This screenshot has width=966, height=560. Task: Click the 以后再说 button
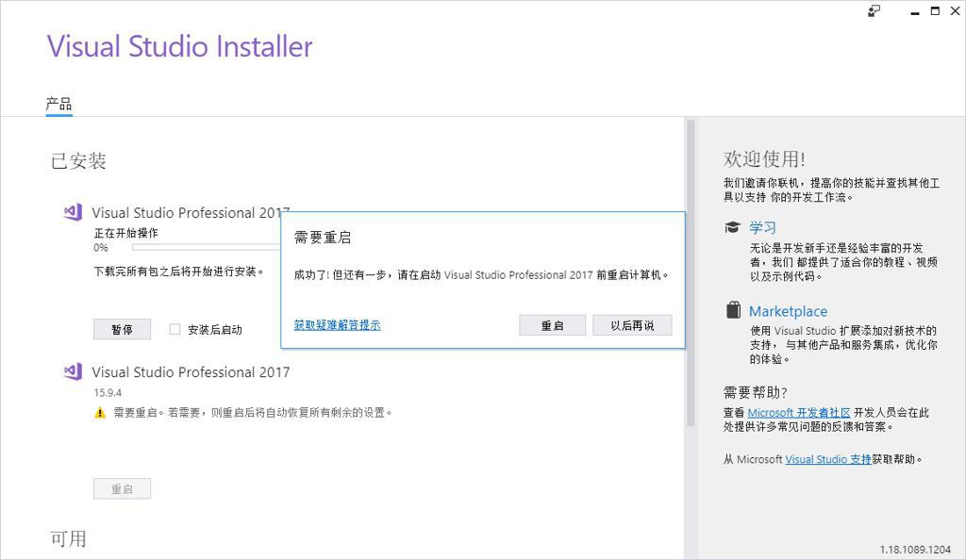pos(632,325)
